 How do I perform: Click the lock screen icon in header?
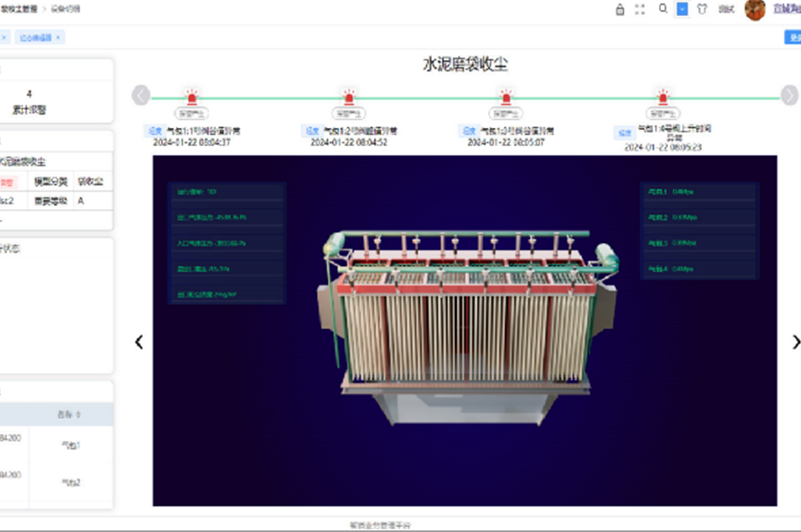point(620,9)
